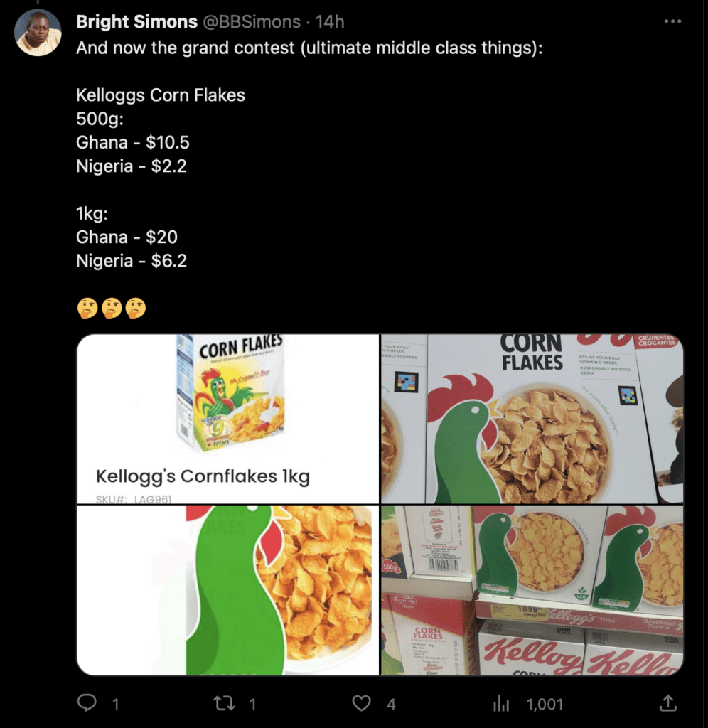Open Bright Simons profile avatar
Image resolution: width=708 pixels, height=728 pixels.
pos(38,33)
